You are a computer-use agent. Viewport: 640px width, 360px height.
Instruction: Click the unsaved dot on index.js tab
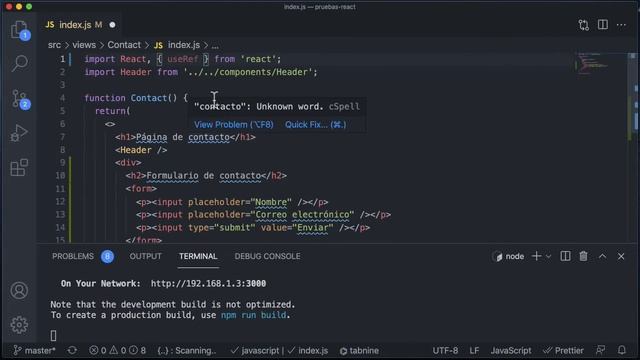pyautogui.click(x=112, y=25)
